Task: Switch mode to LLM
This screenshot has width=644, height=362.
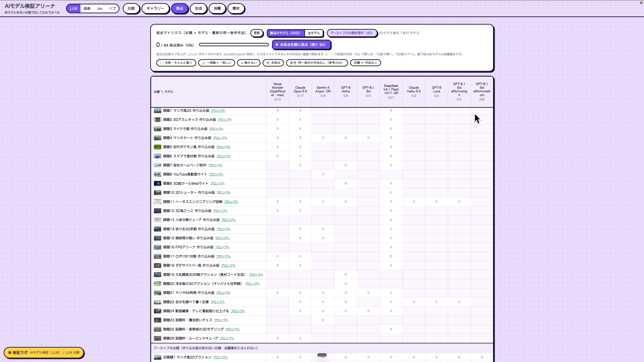Action: [x=73, y=9]
